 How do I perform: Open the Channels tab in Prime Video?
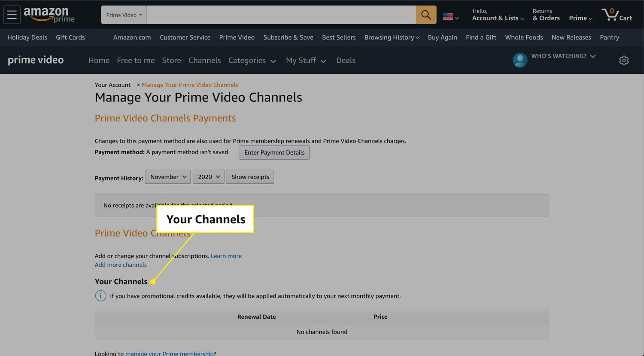click(x=204, y=61)
